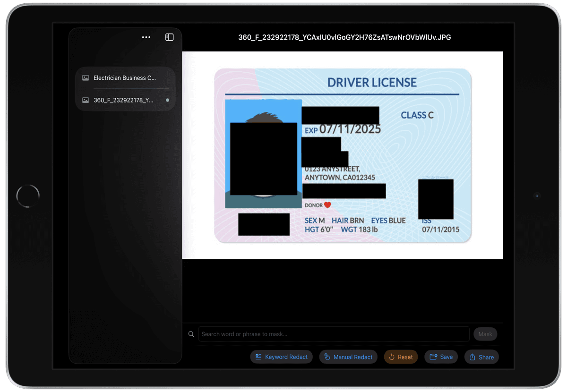Image resolution: width=567 pixels, height=392 pixels.
Task: Select the redaction box covering the portrait face
Action: (x=264, y=159)
